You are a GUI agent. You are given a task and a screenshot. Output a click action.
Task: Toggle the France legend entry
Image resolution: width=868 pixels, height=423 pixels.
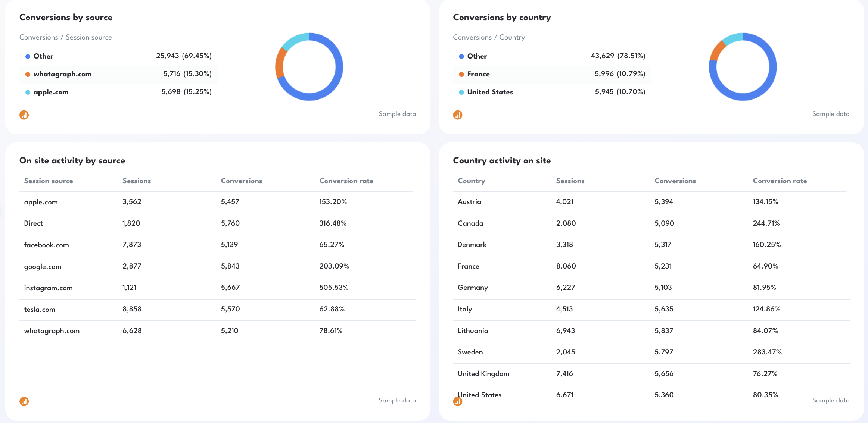click(479, 74)
